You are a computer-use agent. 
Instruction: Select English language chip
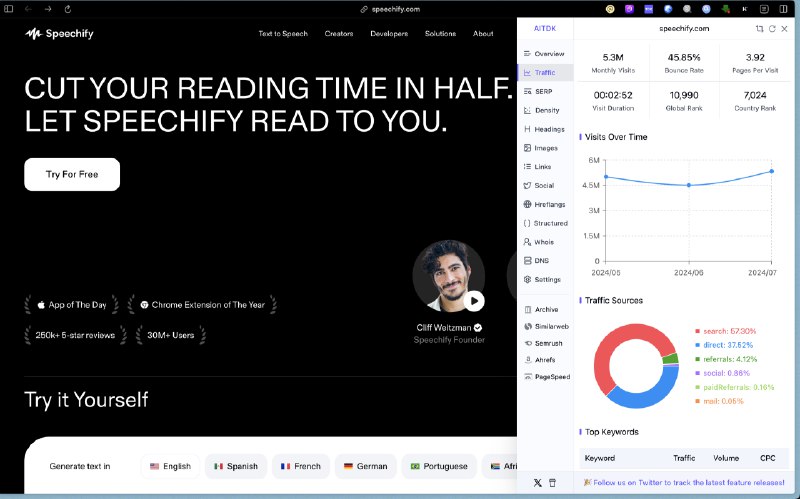click(x=170, y=466)
